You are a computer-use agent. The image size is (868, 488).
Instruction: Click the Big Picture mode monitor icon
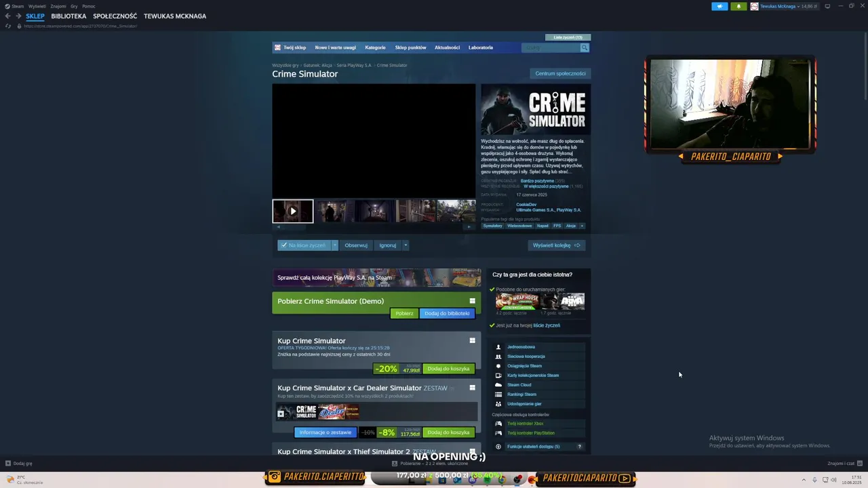pyautogui.click(x=827, y=6)
